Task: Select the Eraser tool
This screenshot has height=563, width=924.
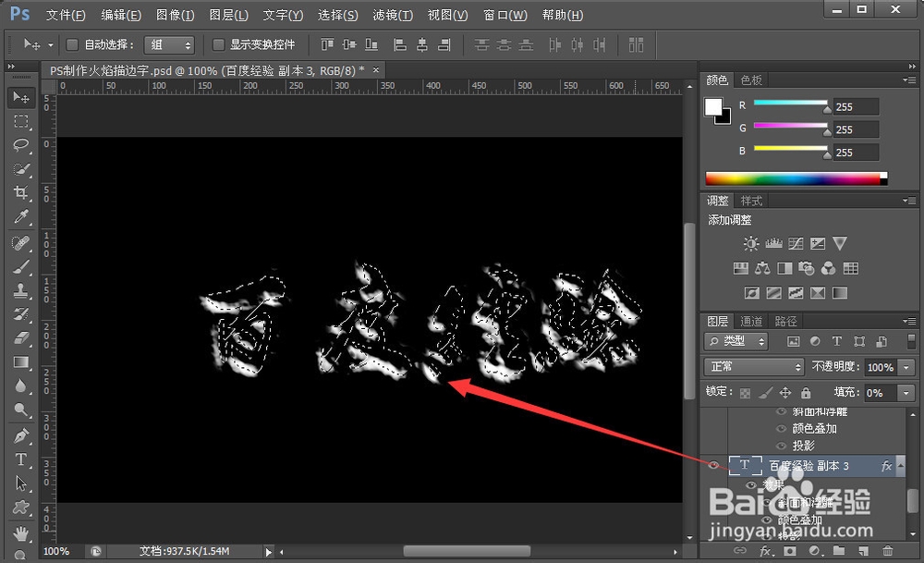Action: 21,338
